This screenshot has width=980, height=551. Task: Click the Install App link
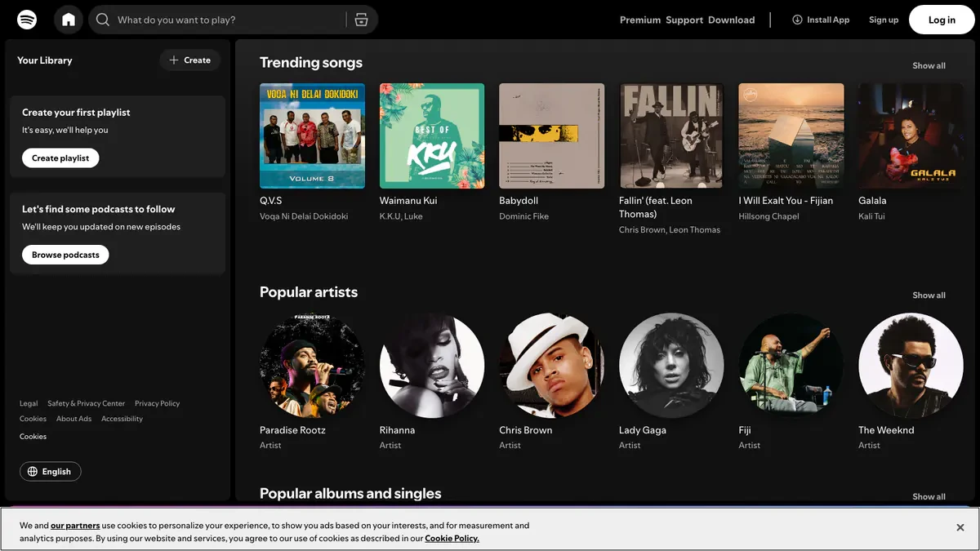[821, 20]
